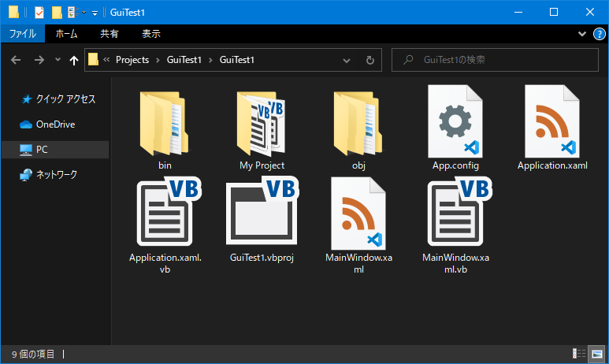
Task: Click the New Folder icon in title bar
Action: pos(57,13)
